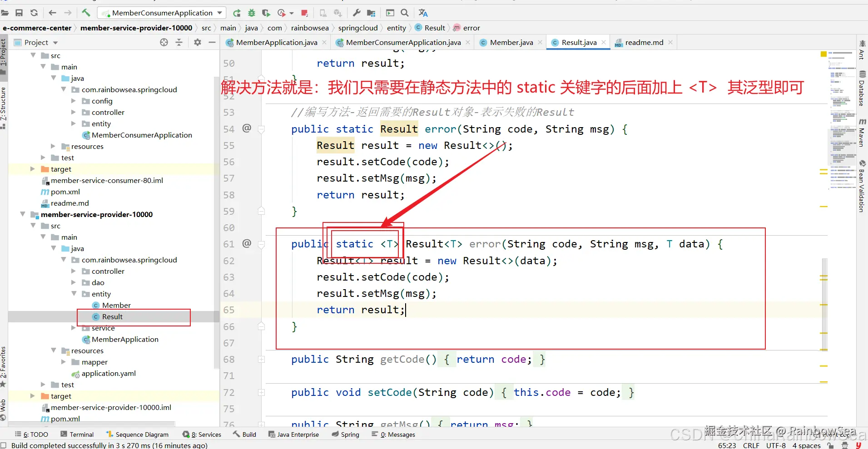Run with coverage shield icon
This screenshot has width=868, height=449.
click(x=266, y=13)
